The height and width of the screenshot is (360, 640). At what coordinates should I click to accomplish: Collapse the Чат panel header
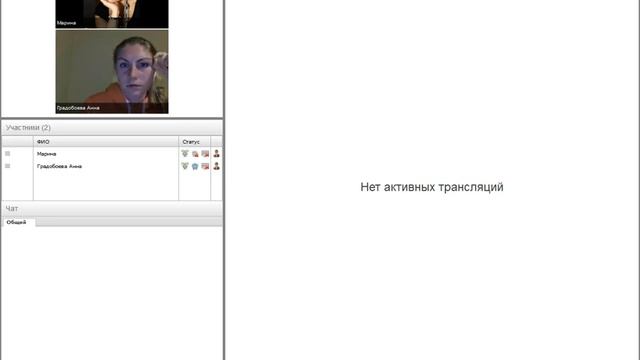[112, 209]
